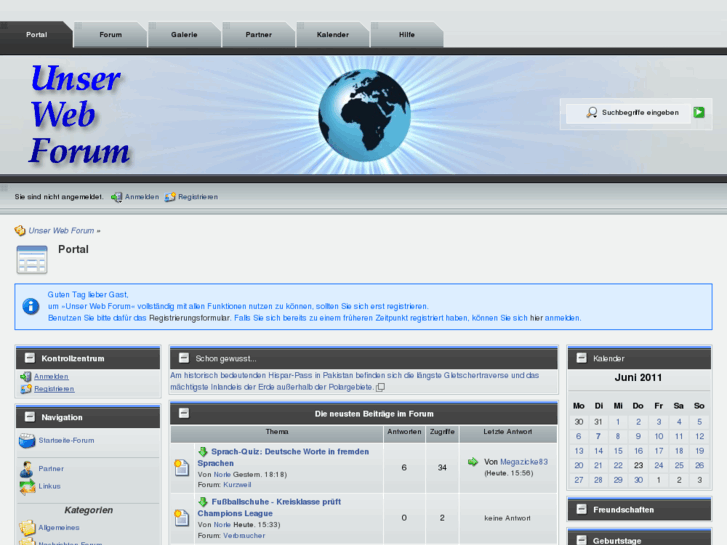Click the Allgemeines folder icon under Kategorien
The image size is (727, 545).
click(x=27, y=527)
